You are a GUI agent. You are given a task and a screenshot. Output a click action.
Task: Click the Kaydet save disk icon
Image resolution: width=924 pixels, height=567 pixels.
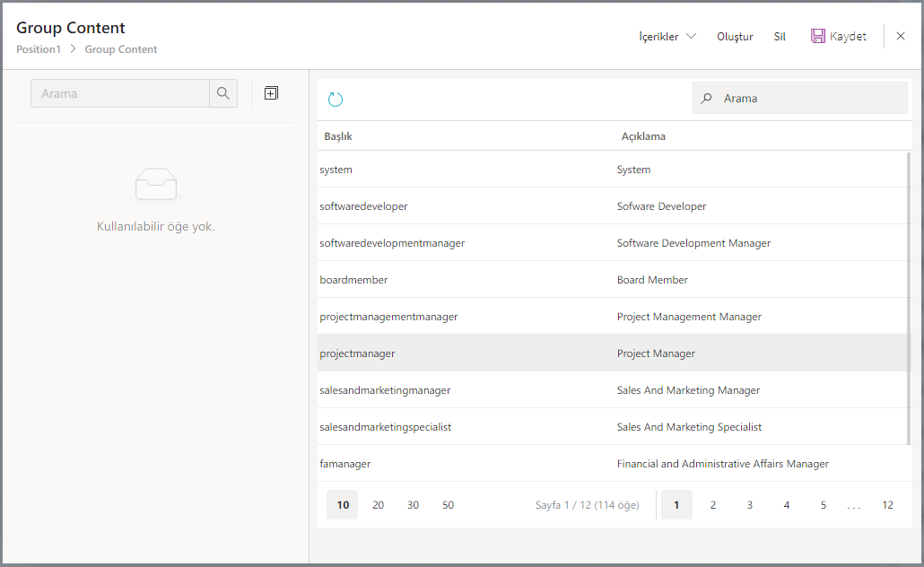pos(817,36)
